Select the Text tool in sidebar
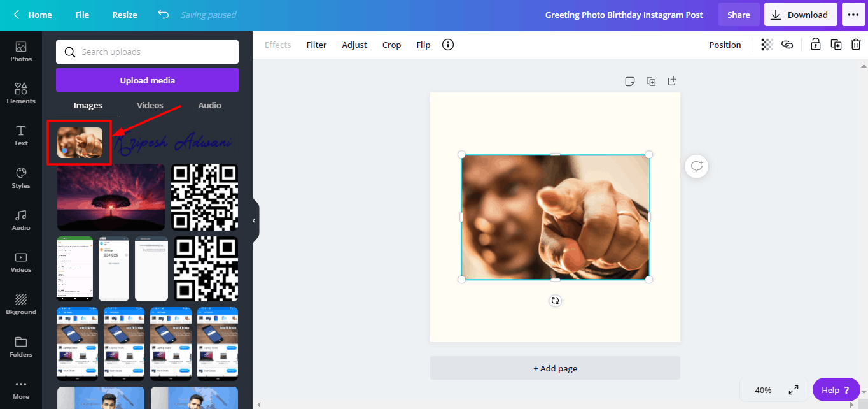Screen dimensions: 868x409 tap(21, 135)
